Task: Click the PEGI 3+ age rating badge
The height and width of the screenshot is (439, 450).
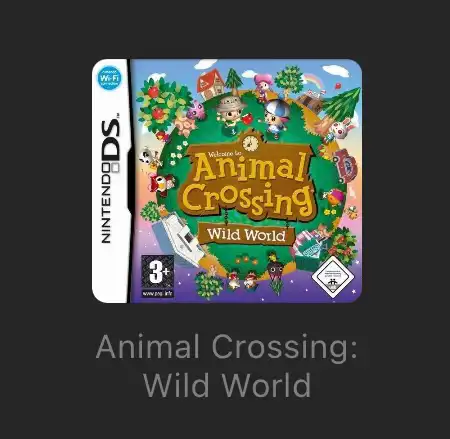Action: (158, 276)
